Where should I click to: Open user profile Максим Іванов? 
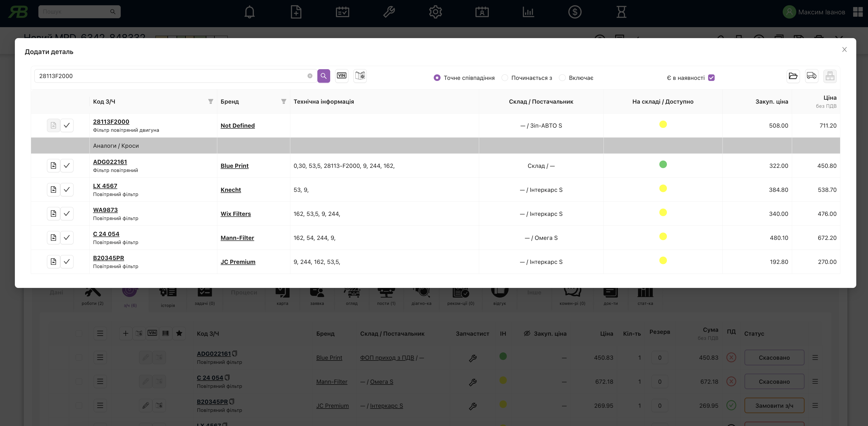coord(814,12)
